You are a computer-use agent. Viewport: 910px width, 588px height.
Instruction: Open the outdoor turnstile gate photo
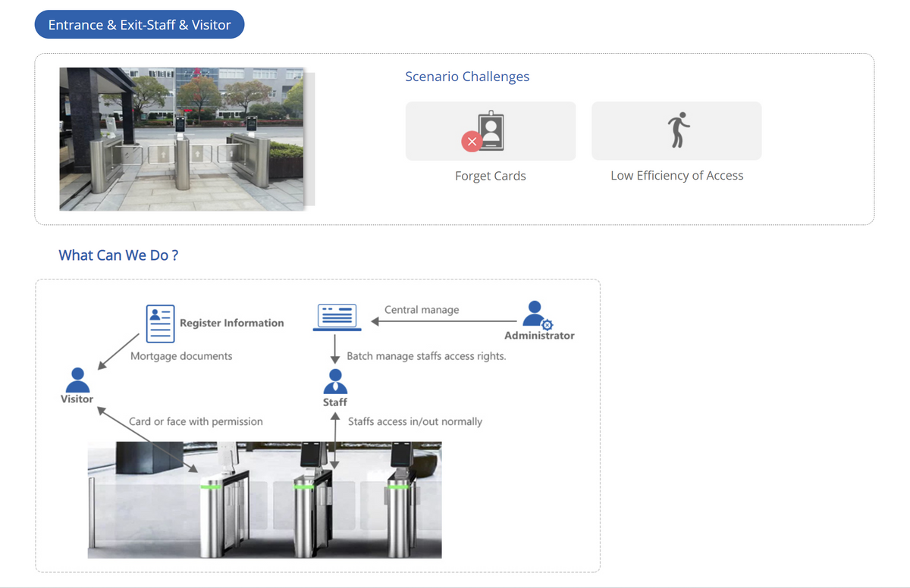[x=182, y=139]
